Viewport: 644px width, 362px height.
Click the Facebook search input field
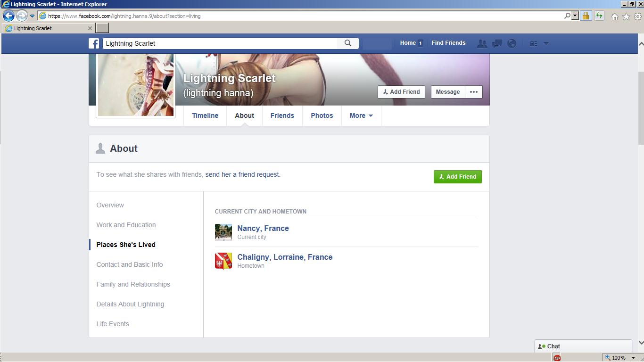tap(220, 43)
